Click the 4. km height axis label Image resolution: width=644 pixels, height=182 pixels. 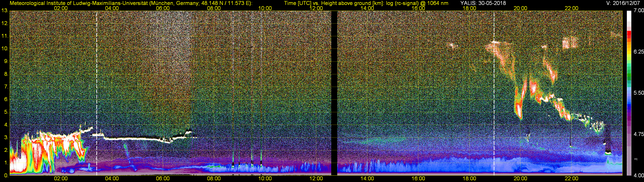pyautogui.click(x=6, y=125)
